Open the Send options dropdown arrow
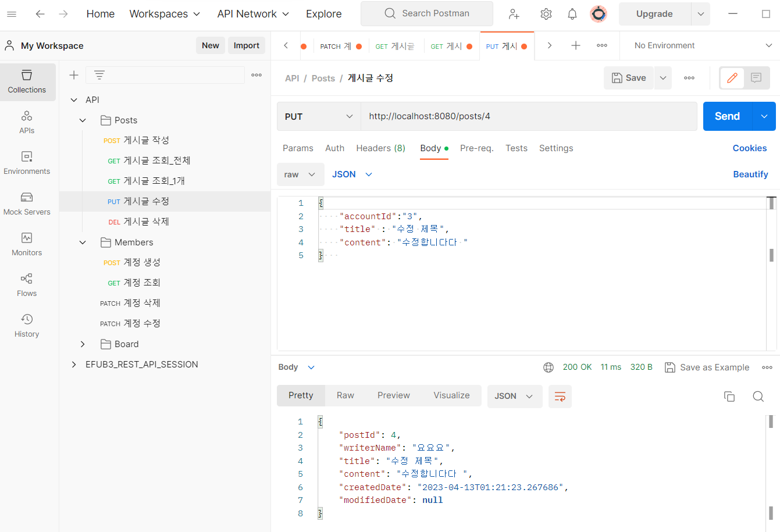This screenshot has width=780, height=532. pos(764,116)
